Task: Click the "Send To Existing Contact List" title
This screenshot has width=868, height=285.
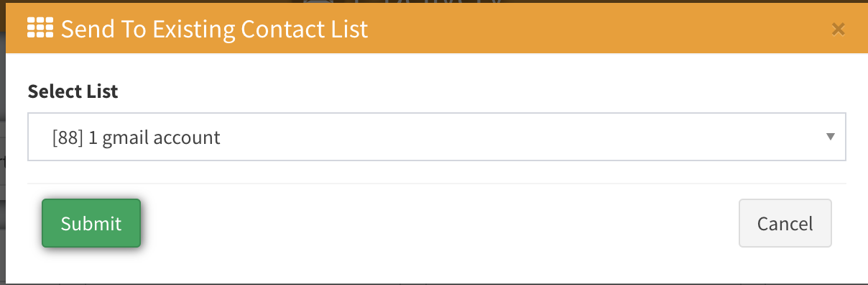Action: click(x=214, y=29)
